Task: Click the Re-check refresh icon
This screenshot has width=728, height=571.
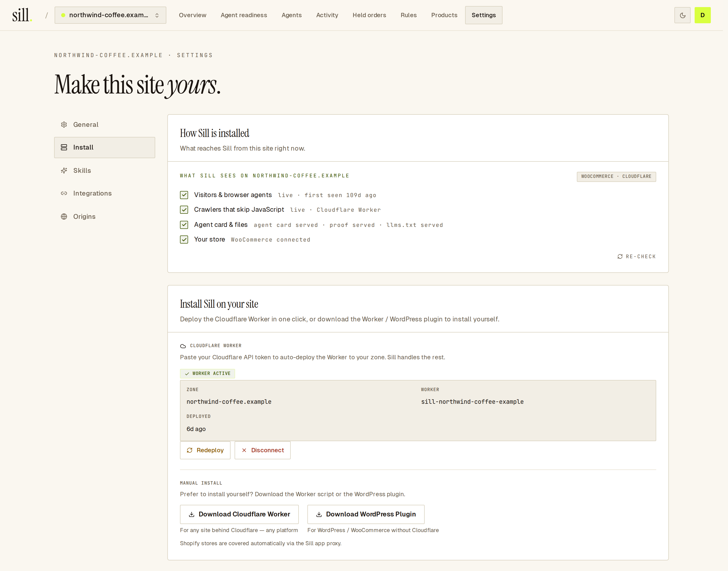Action: (620, 256)
